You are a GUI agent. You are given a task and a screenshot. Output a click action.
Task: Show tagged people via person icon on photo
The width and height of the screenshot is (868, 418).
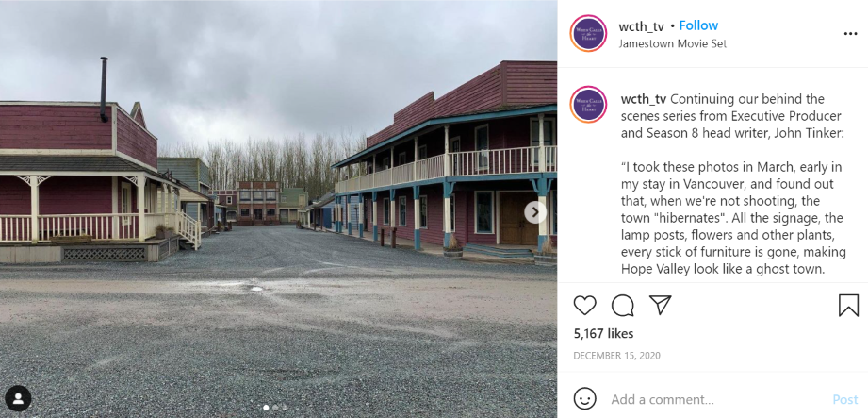tap(18, 398)
